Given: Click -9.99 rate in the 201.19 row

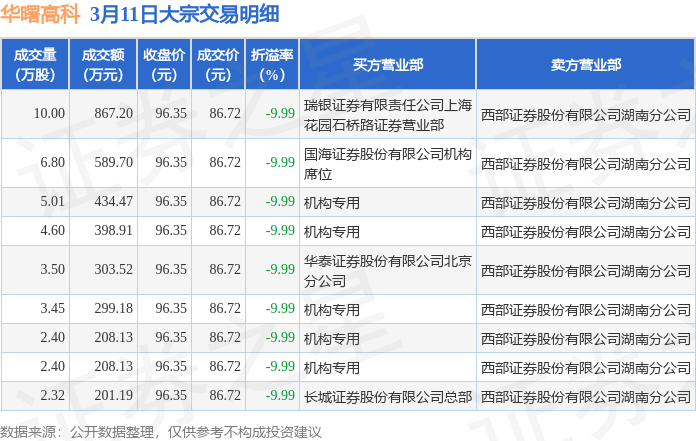Looking at the screenshot, I should 280,395.
